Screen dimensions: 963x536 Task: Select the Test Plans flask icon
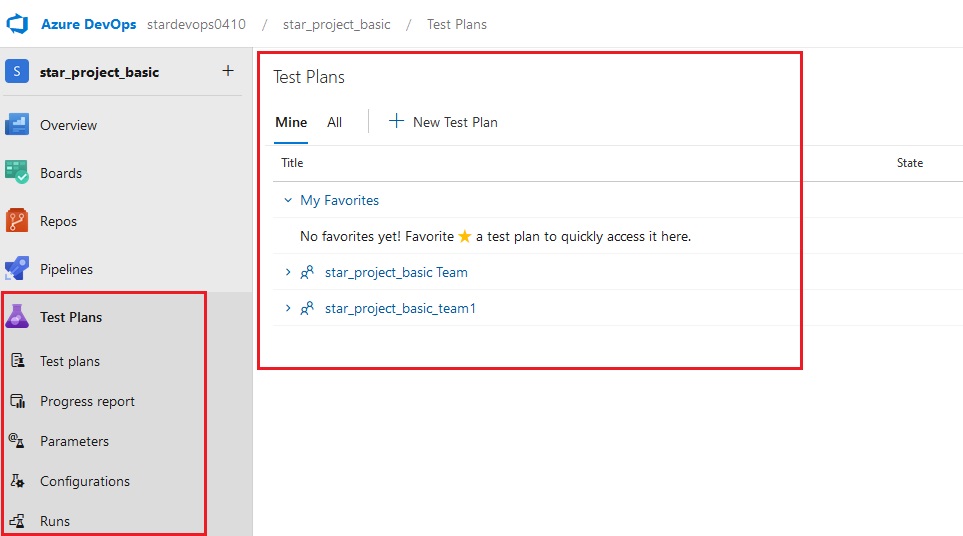coord(17,316)
